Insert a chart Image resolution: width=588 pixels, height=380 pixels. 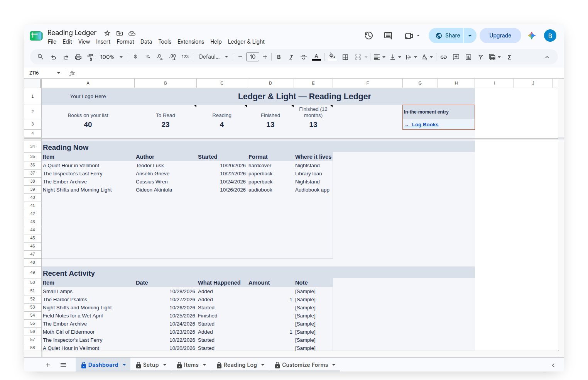(x=468, y=57)
